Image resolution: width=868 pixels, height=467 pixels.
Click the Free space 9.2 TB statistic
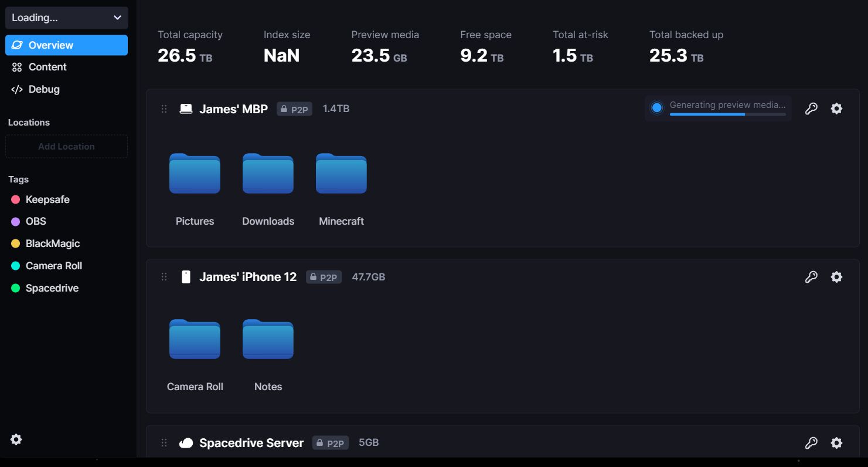point(486,47)
